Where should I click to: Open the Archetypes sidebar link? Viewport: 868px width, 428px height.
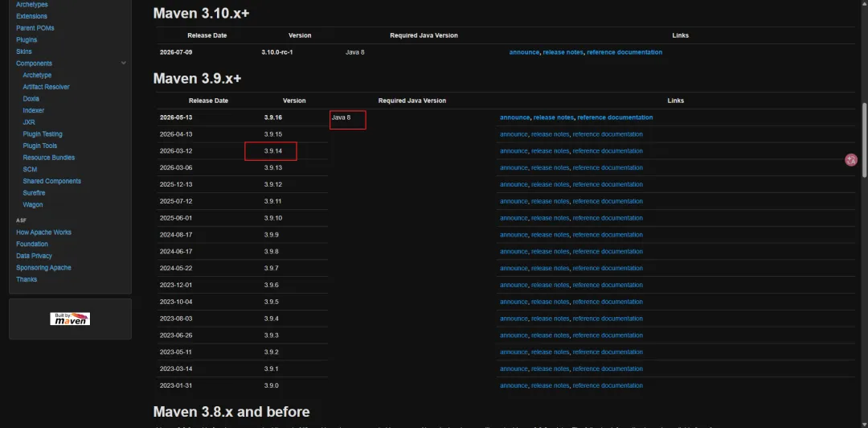click(31, 5)
